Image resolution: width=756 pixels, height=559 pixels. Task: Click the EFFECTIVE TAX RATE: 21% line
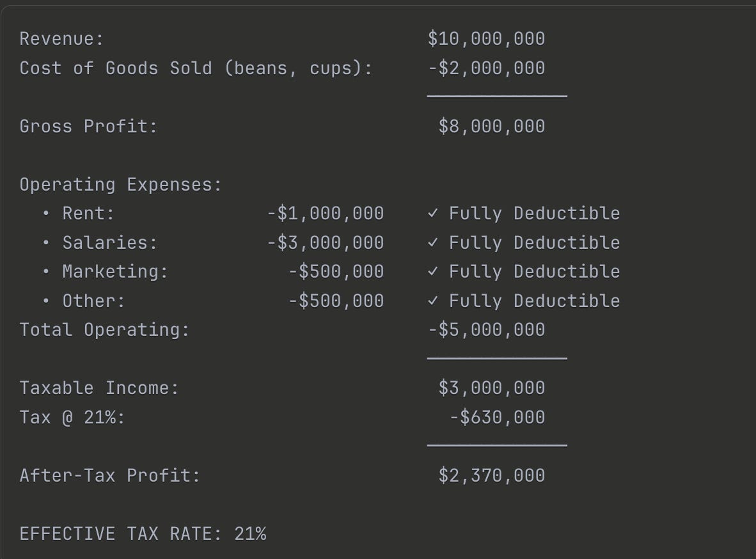coord(143,534)
